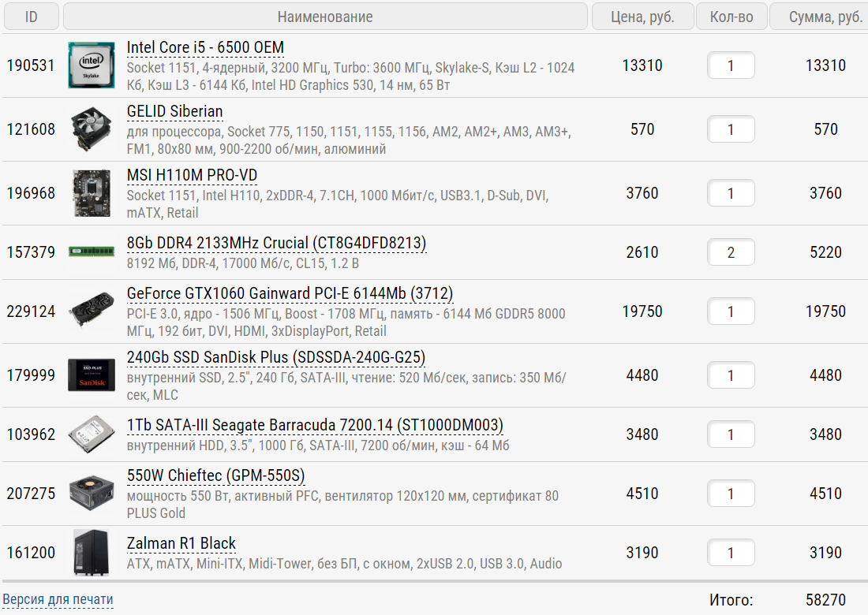Focus quantity field for 550W Chieftec
Image resolution: width=868 pixels, height=615 pixels.
(x=731, y=494)
